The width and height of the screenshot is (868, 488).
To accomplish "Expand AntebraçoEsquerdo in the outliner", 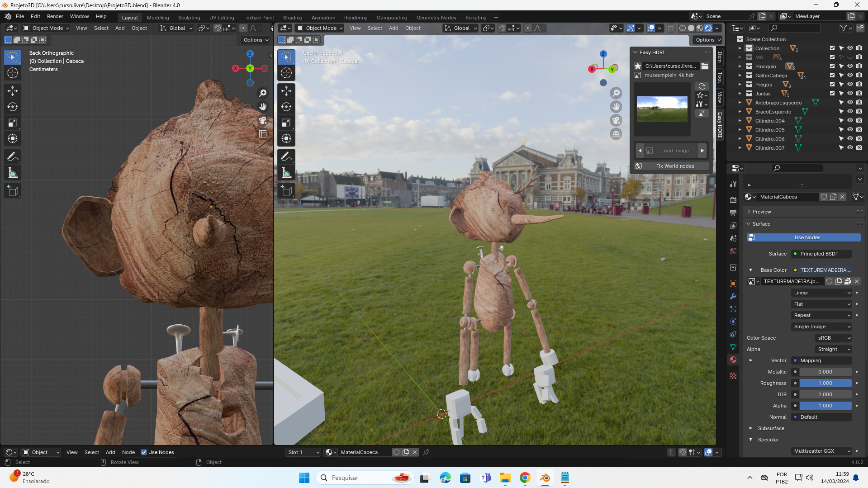I will pos(740,103).
